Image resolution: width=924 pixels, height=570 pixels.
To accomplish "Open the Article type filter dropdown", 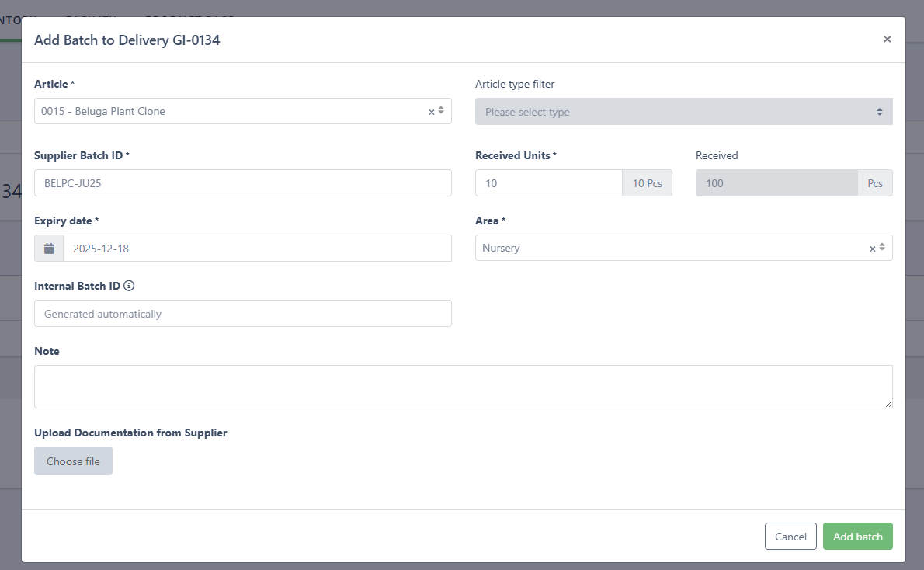I will coord(683,112).
